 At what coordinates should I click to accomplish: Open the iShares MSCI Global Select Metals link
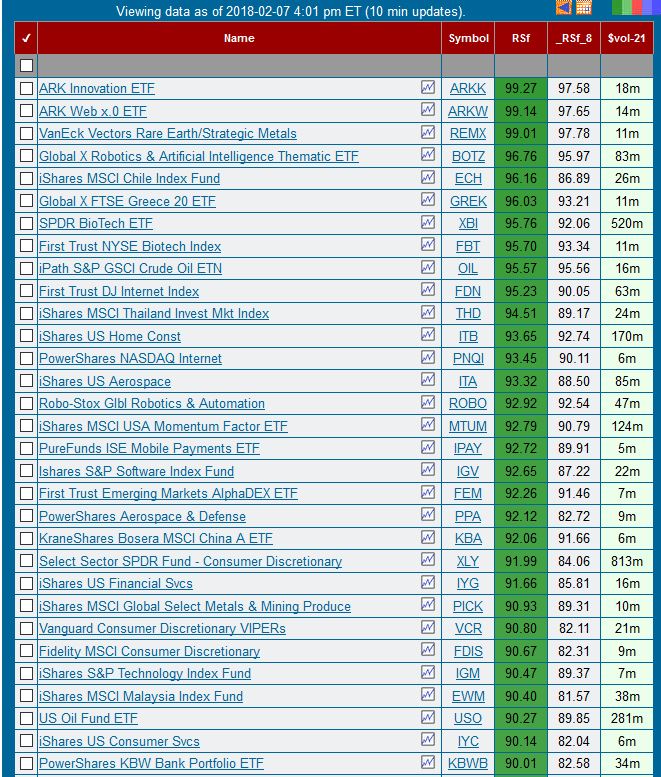[195, 606]
